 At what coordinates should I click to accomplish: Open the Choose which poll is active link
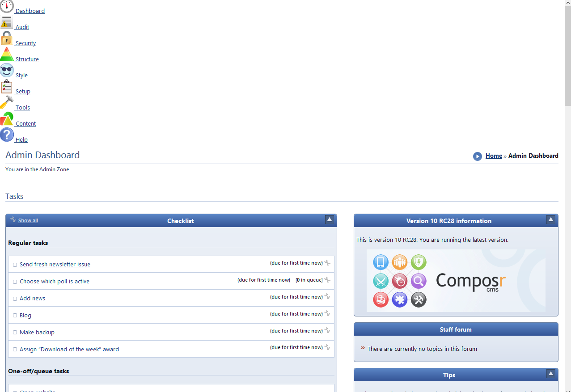pos(55,282)
